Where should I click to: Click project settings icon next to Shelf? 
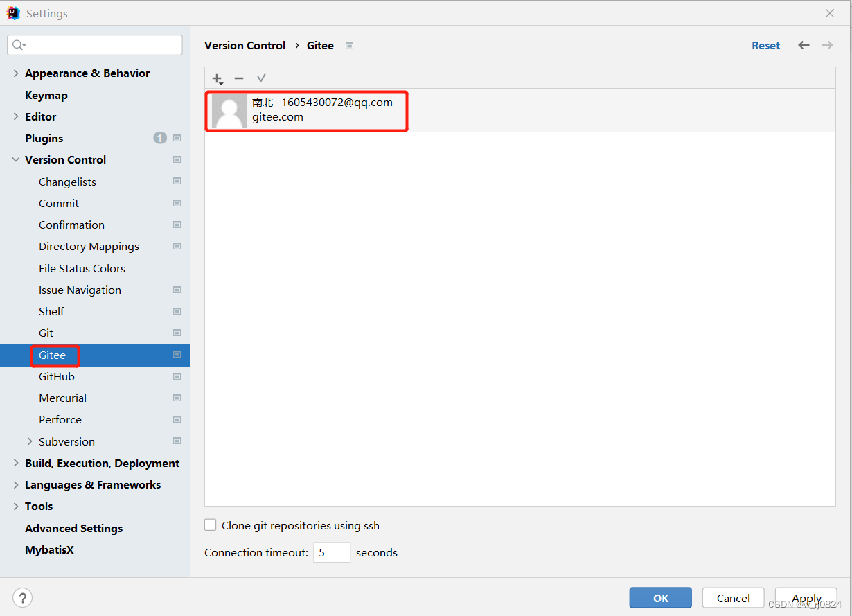coord(177,311)
